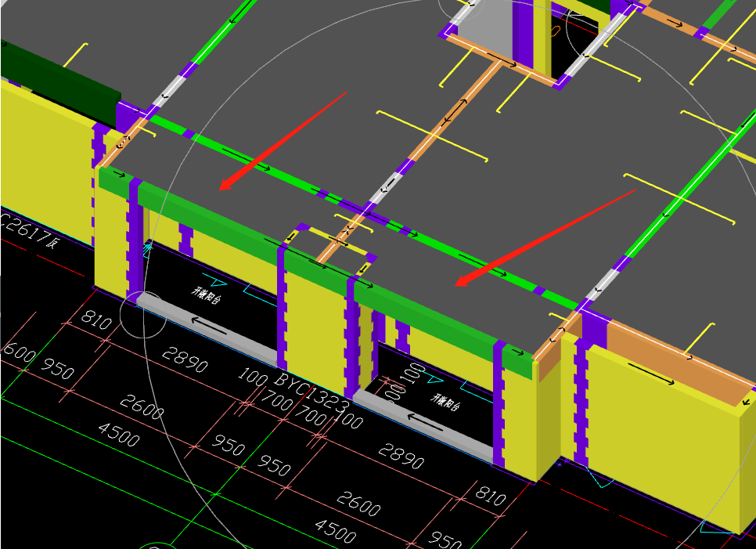This screenshot has width=756, height=549.
Task: Select 开敞阳台 label below the right balcony
Action: coord(445,402)
